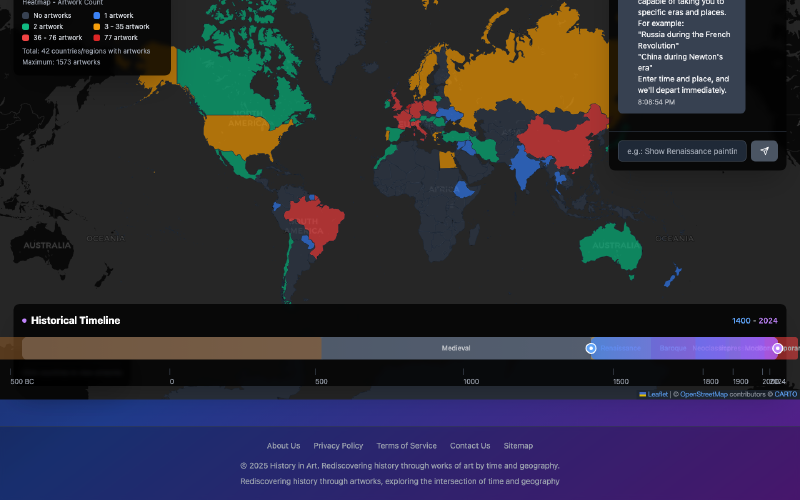Viewport: 800px width, 500px height.
Task: Click the CARTO attribution link
Action: coord(786,394)
